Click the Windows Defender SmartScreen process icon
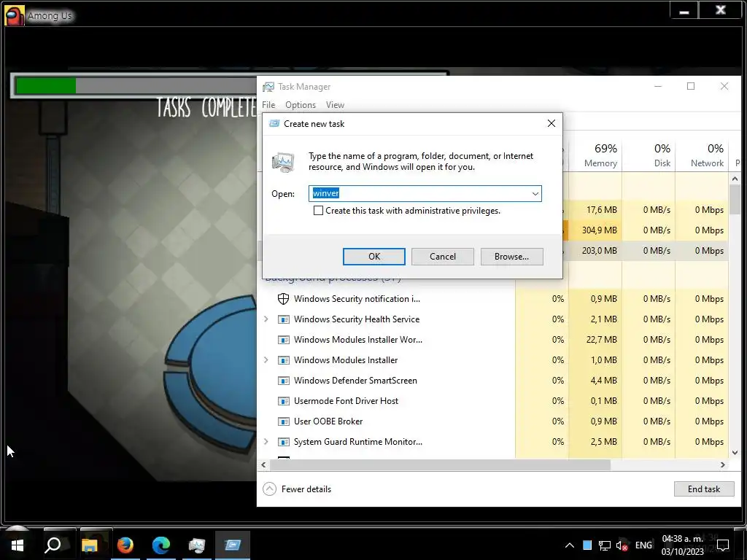 [x=284, y=381]
